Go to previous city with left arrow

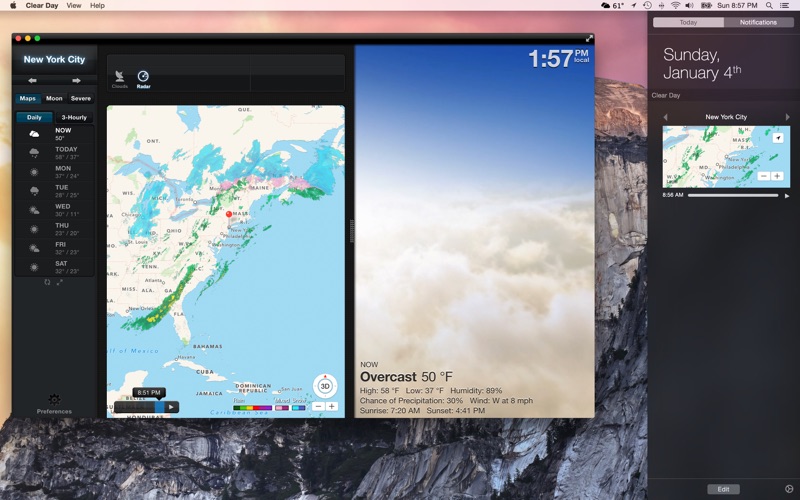[x=33, y=81]
